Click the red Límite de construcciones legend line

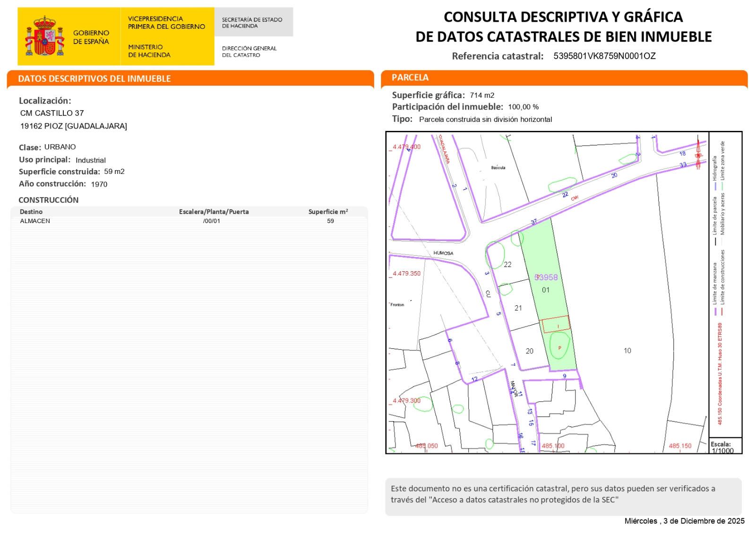pyautogui.click(x=723, y=311)
